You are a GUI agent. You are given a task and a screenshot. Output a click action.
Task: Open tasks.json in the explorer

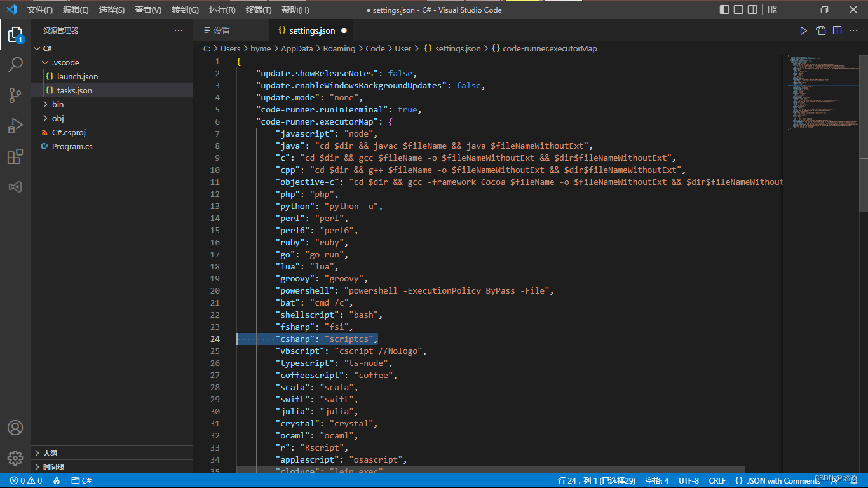click(112, 90)
